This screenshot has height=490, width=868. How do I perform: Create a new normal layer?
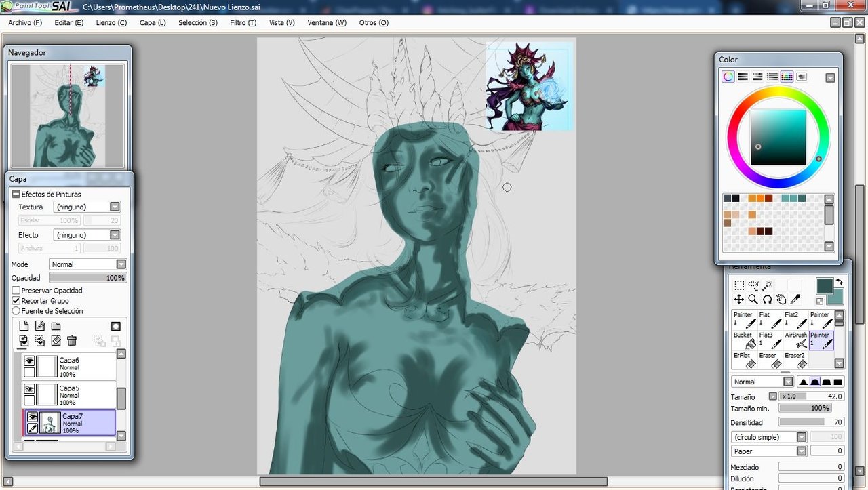point(24,326)
